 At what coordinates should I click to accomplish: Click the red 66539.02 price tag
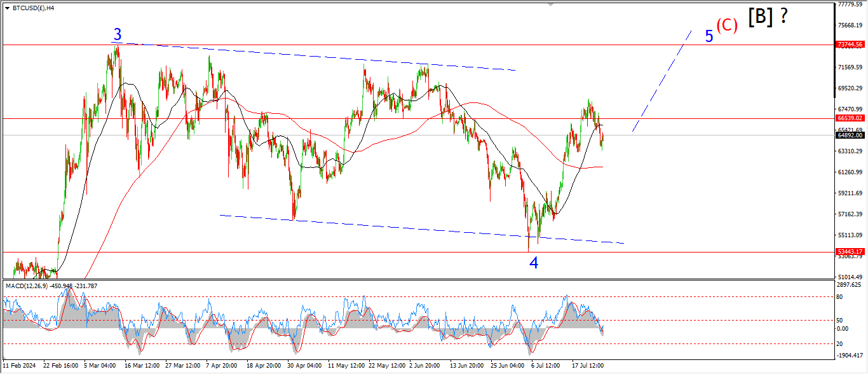point(850,118)
